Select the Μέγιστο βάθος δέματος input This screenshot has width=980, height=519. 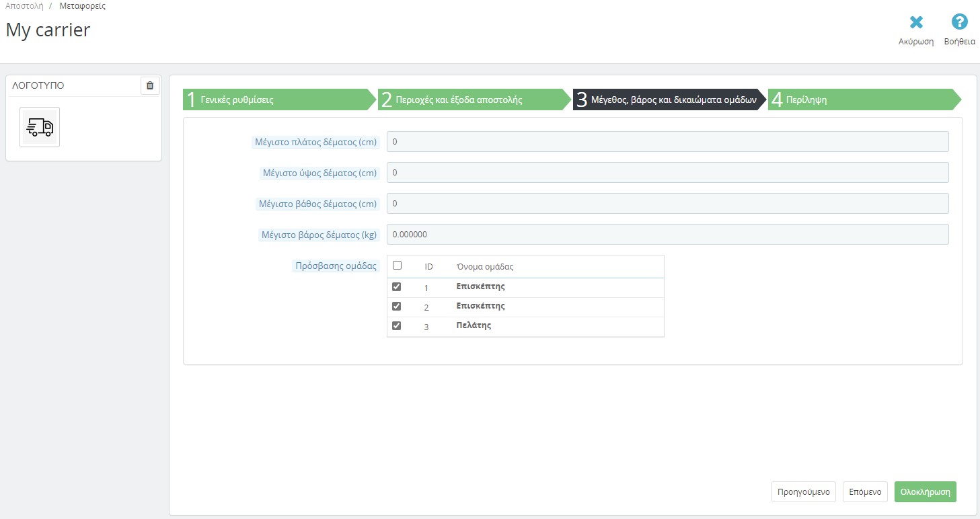[667, 204]
